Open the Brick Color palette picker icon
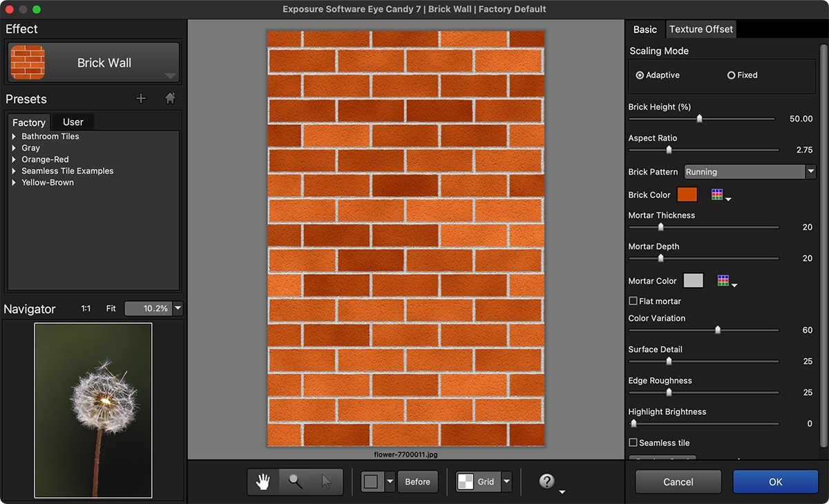829x504 pixels. coord(717,194)
